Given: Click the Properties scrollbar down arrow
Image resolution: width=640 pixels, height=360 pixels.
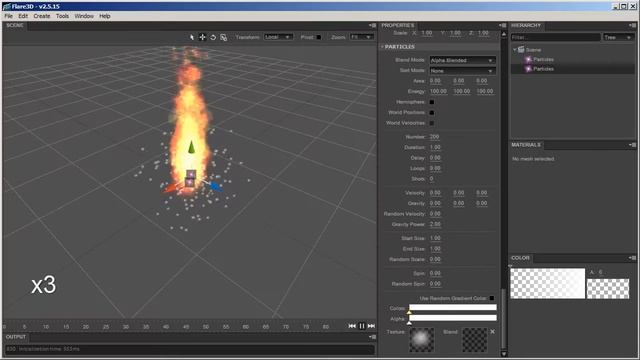Looking at the screenshot, I should (504, 354).
